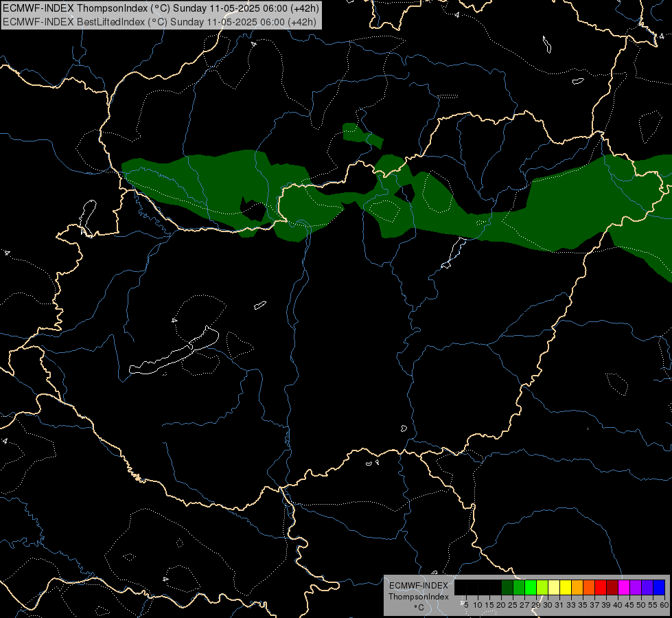Click the bright red 37-39 legend swatch
This screenshot has width=672, height=618.
601,588
